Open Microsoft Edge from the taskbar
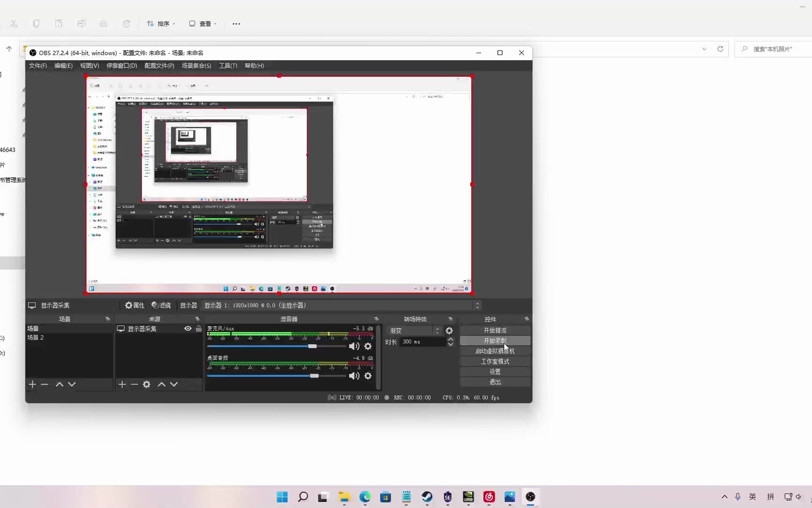Viewport: 812px width, 508px height. click(x=365, y=497)
